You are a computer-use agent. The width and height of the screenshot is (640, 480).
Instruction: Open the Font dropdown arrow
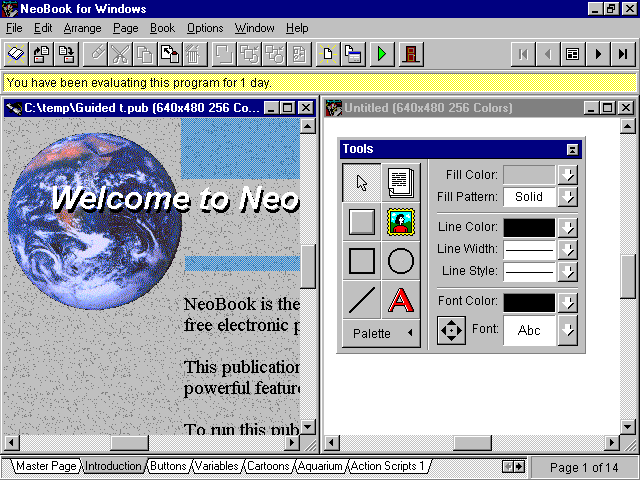click(x=568, y=330)
